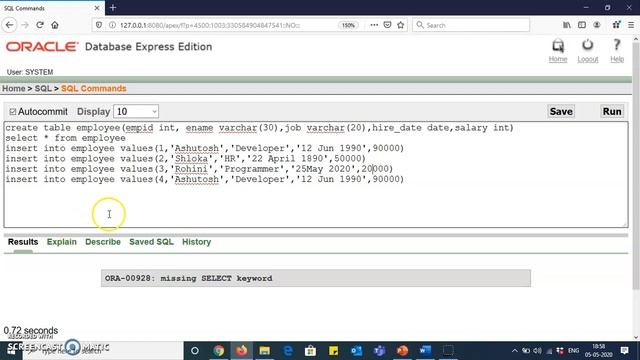The image size is (640, 360).
Task: Open PowerPoint from taskbar
Action: (x=402, y=350)
